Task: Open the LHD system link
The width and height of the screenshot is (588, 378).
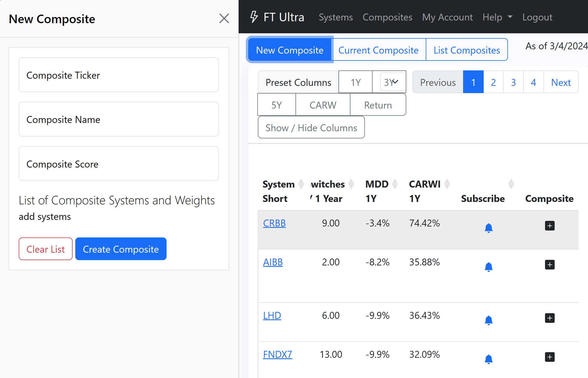Action: pos(272,315)
